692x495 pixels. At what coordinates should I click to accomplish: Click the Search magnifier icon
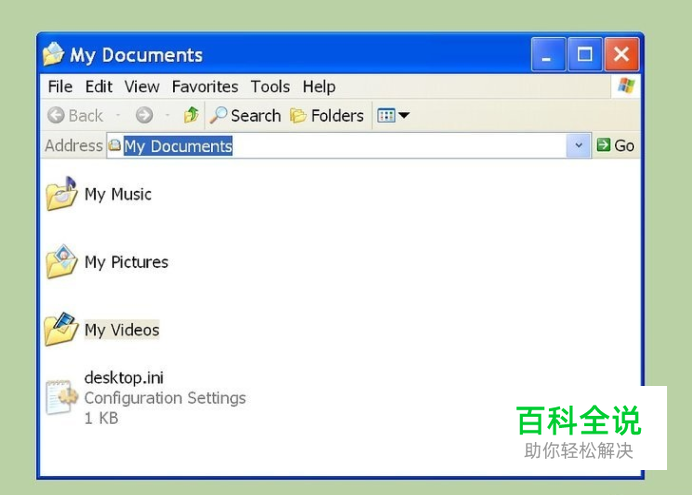pos(218,115)
